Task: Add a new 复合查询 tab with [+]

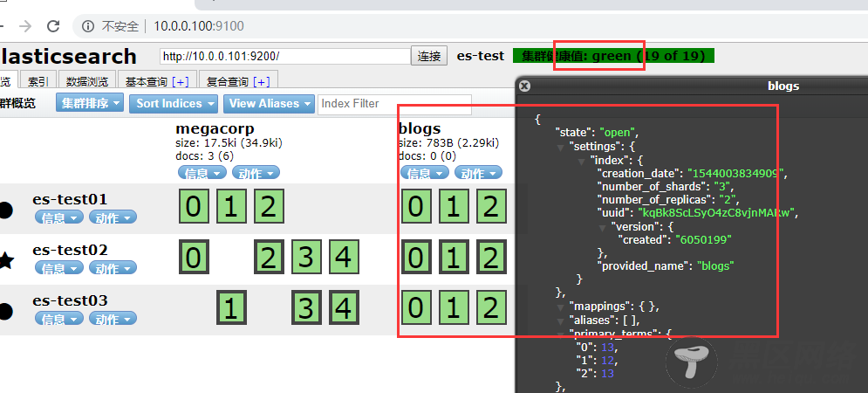Action: 262,82
